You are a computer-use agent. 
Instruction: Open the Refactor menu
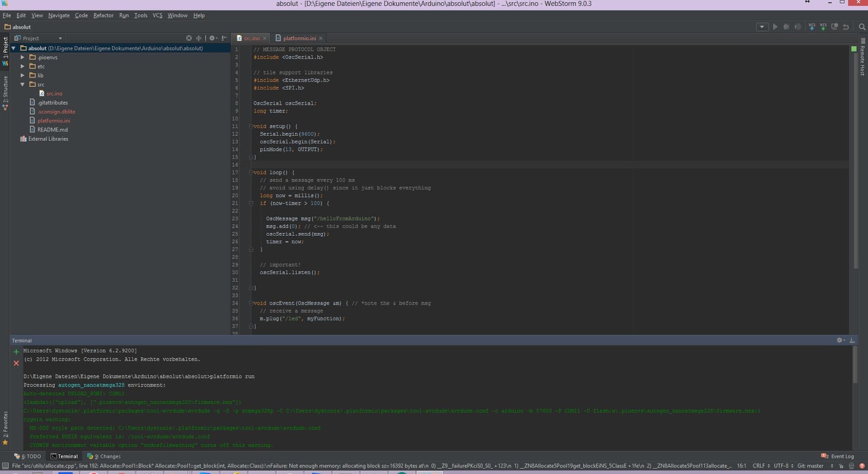click(x=103, y=15)
